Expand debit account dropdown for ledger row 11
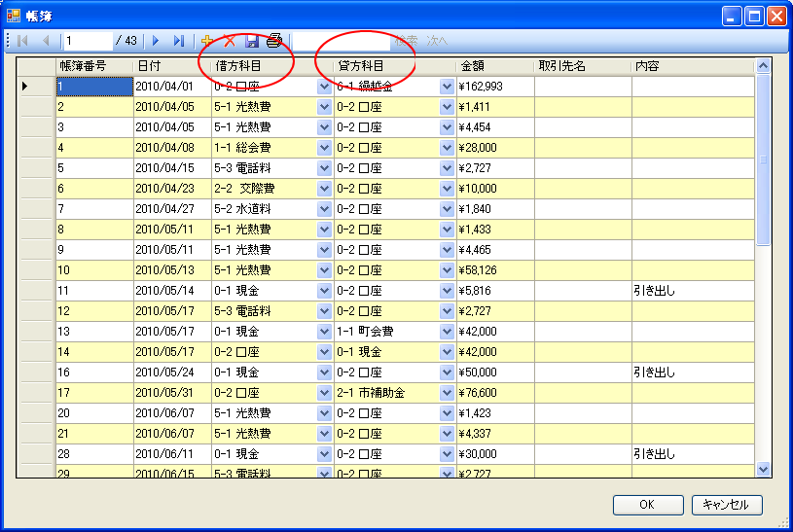The height and width of the screenshot is (532, 793). coord(324,291)
